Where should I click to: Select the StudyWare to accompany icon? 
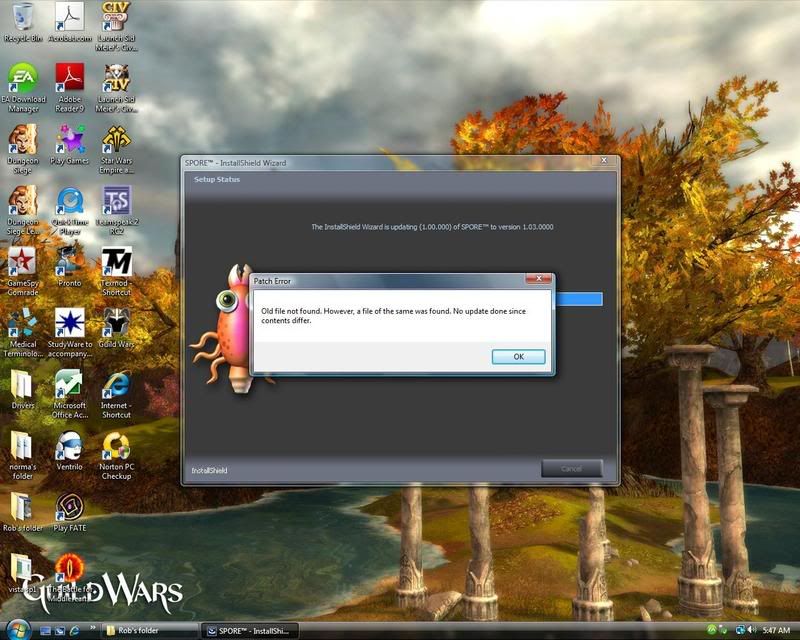click(x=70, y=333)
